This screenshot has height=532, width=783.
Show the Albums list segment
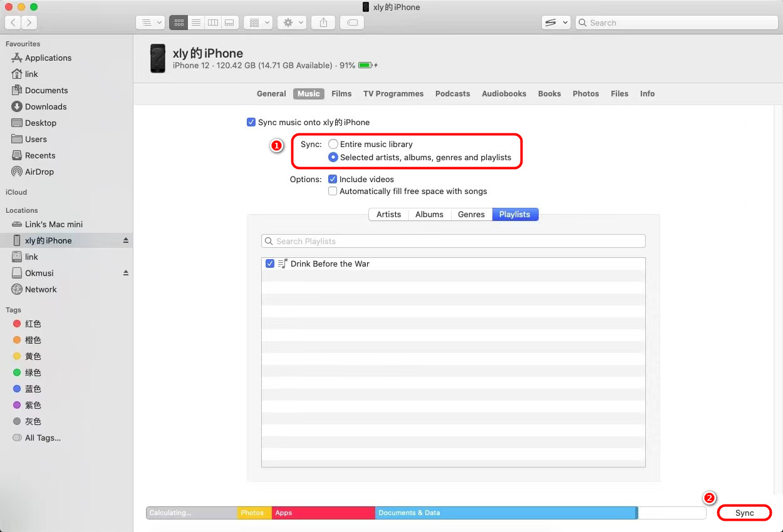[x=429, y=214]
